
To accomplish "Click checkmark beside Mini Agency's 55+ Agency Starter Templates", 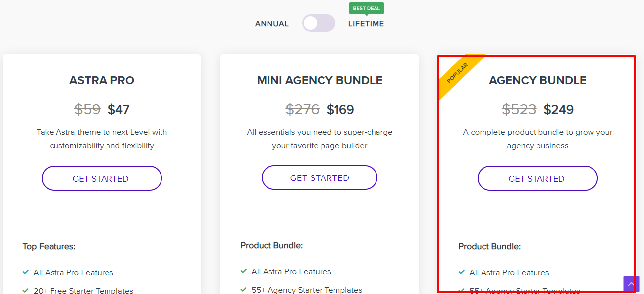I will pyautogui.click(x=243, y=289).
